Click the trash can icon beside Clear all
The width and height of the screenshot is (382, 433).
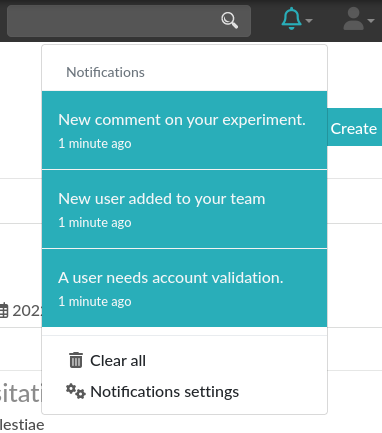[x=76, y=360]
